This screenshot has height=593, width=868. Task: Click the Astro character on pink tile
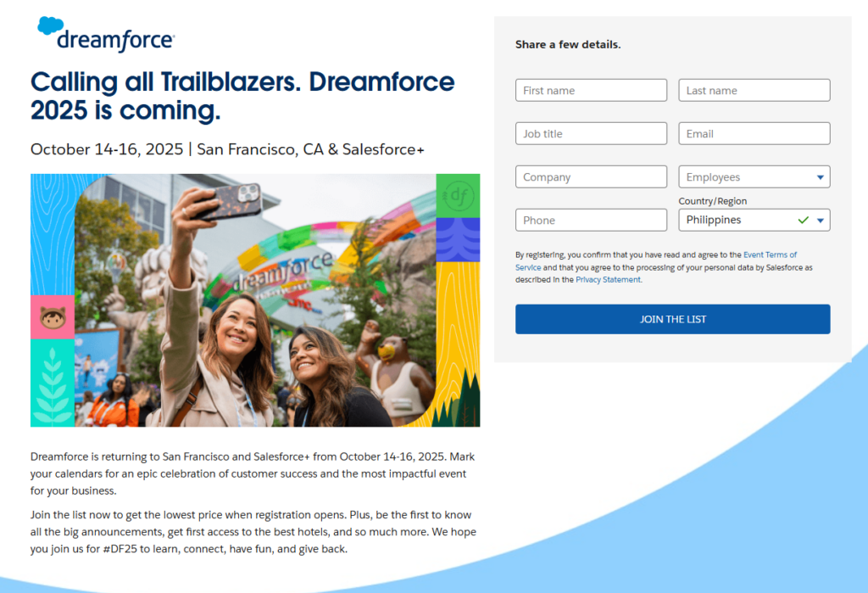[x=53, y=317]
